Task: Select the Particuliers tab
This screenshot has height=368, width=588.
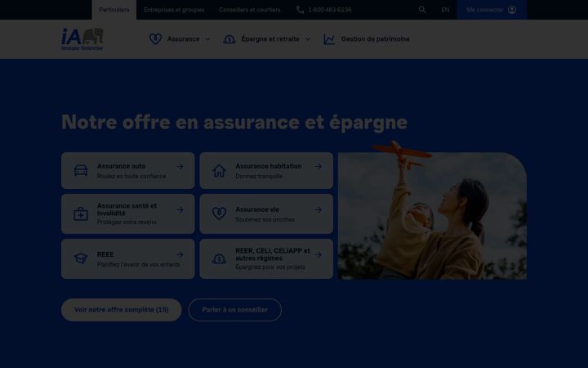Action: click(114, 10)
